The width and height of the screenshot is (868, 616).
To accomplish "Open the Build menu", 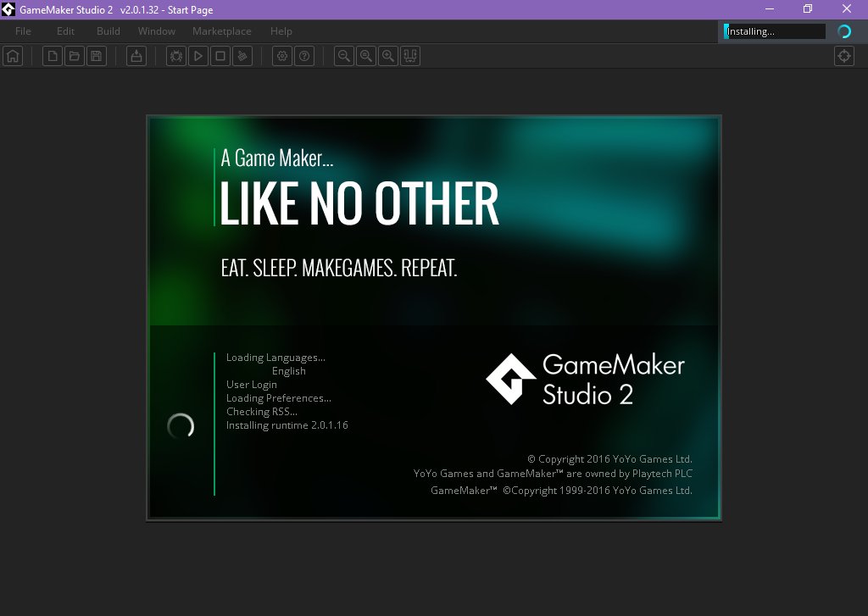I will (x=108, y=31).
